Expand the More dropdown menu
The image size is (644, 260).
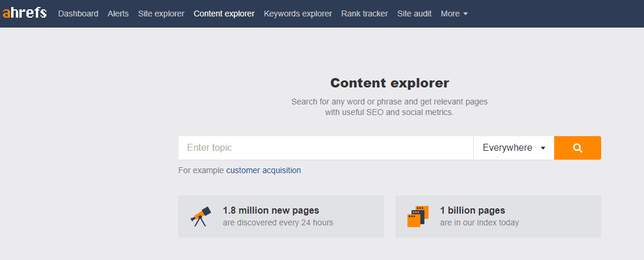pyautogui.click(x=454, y=13)
